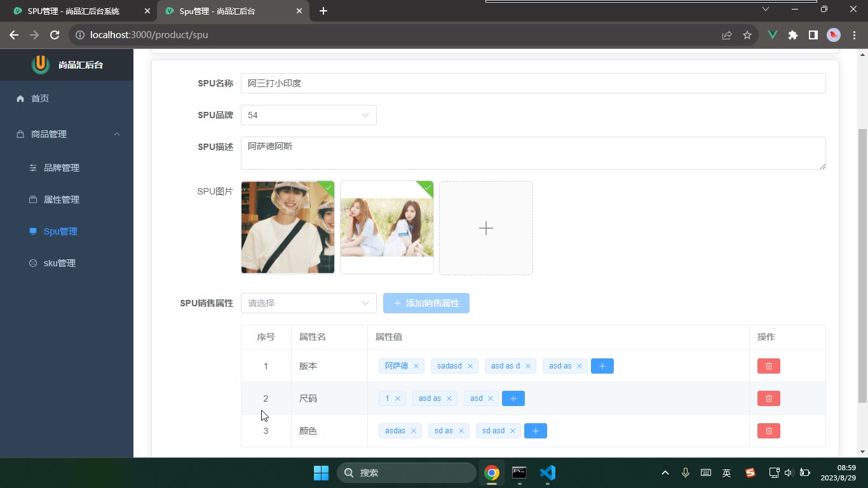Switch to the SPU管理 - 尚品汇后台系统 tab

pyautogui.click(x=79, y=11)
